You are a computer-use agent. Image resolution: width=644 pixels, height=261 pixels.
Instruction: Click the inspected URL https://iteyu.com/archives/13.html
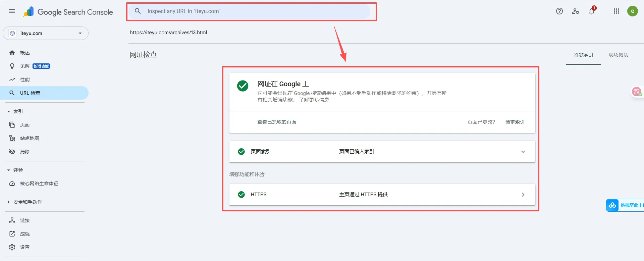pos(168,33)
